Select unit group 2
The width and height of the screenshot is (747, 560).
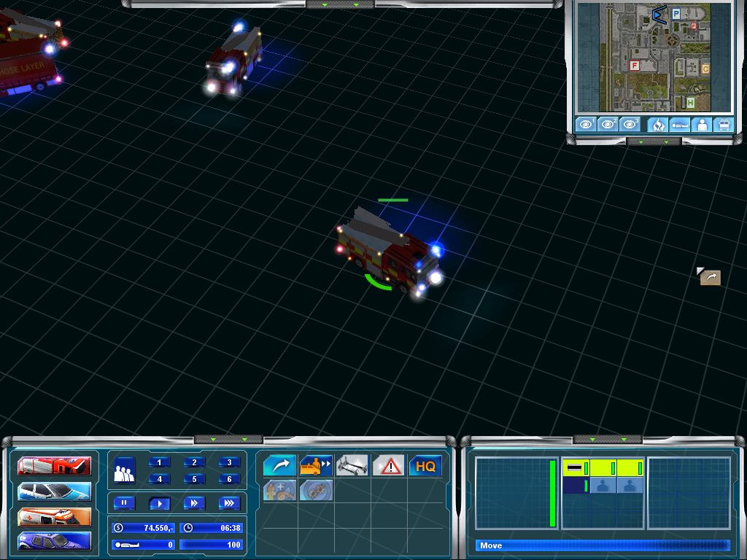pyautogui.click(x=194, y=462)
